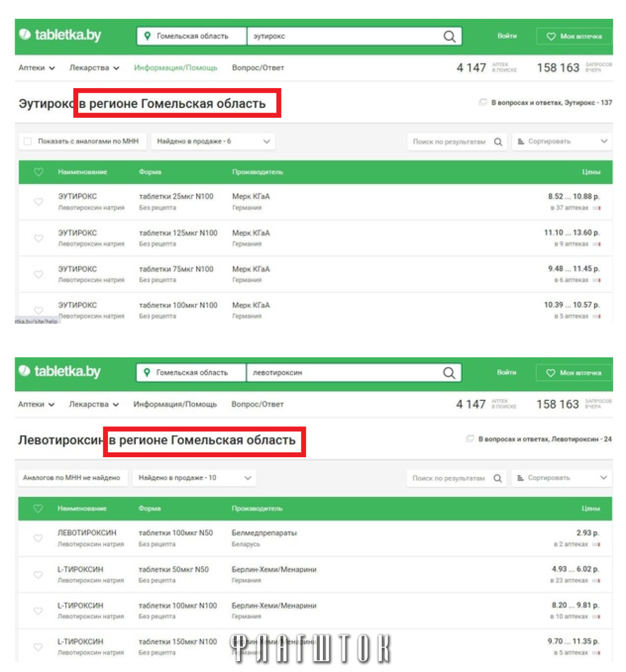Open upper 'Моя аптечка' button
The height and width of the screenshot is (672, 626).
574,36
